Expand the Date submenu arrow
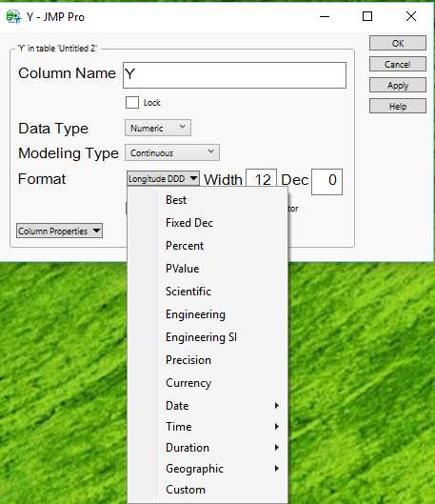Image resolution: width=435 pixels, height=504 pixels. tap(276, 406)
